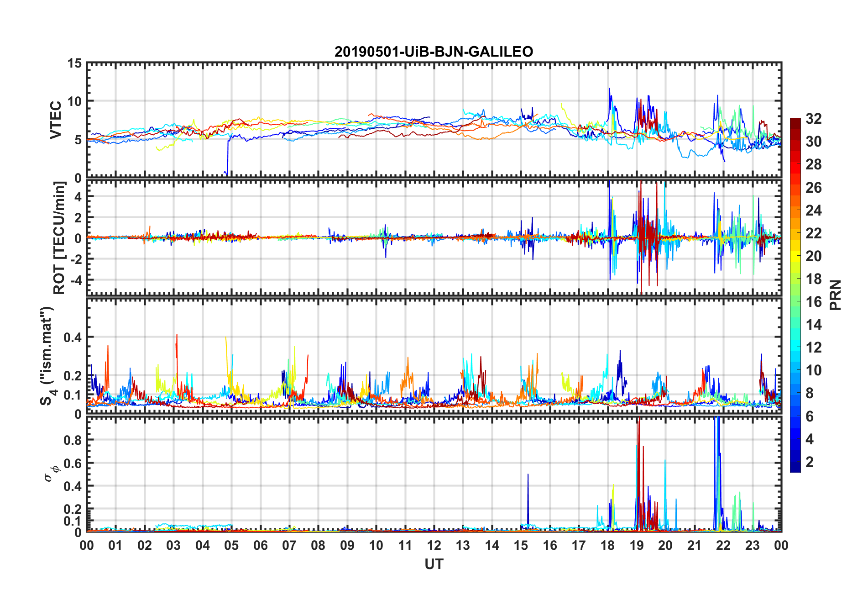This screenshot has height=590, width=868.
Task: Select VTEC axis tick value 5
Action: click(x=78, y=140)
